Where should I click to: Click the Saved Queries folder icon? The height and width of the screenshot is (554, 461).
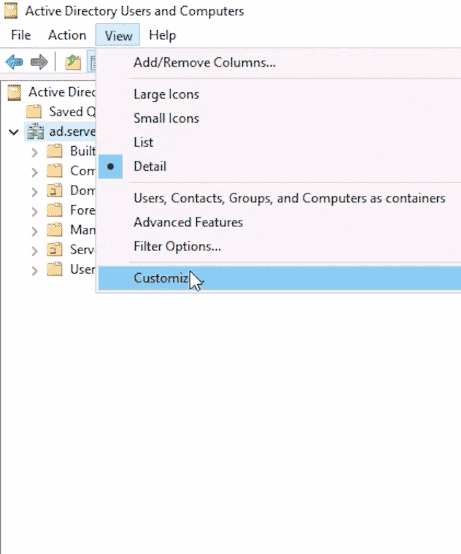[x=34, y=112]
